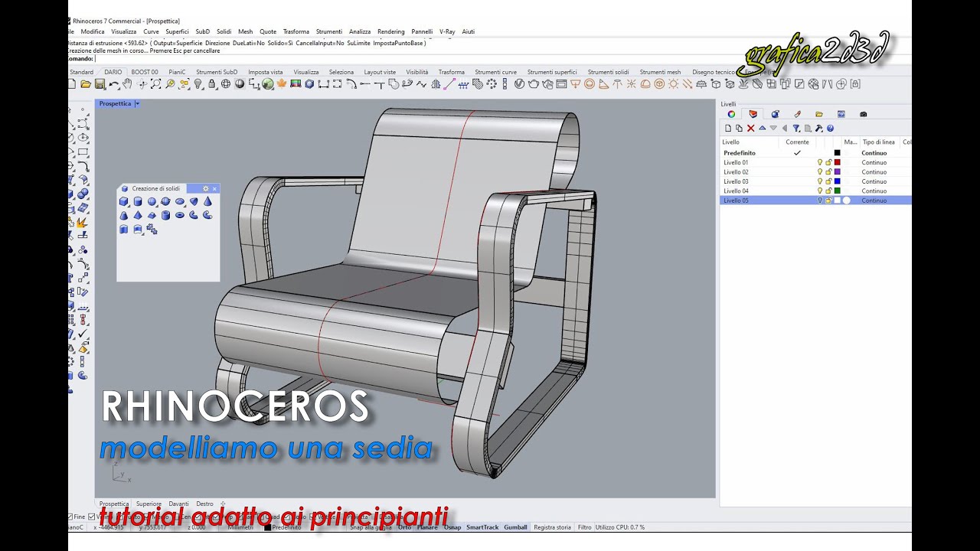Toggle Gumball in the status bar
This screenshot has height=551, width=980.
pos(515,527)
